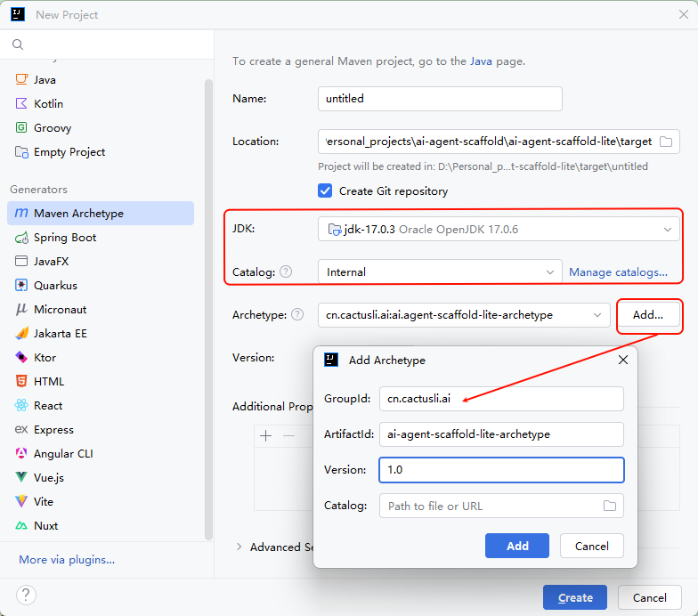
Task: Cancel the Add Archetype dialog
Action: [591, 546]
